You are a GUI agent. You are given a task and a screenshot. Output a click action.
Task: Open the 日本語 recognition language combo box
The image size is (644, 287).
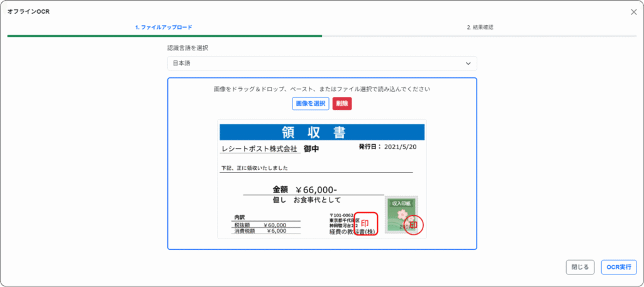coord(321,64)
